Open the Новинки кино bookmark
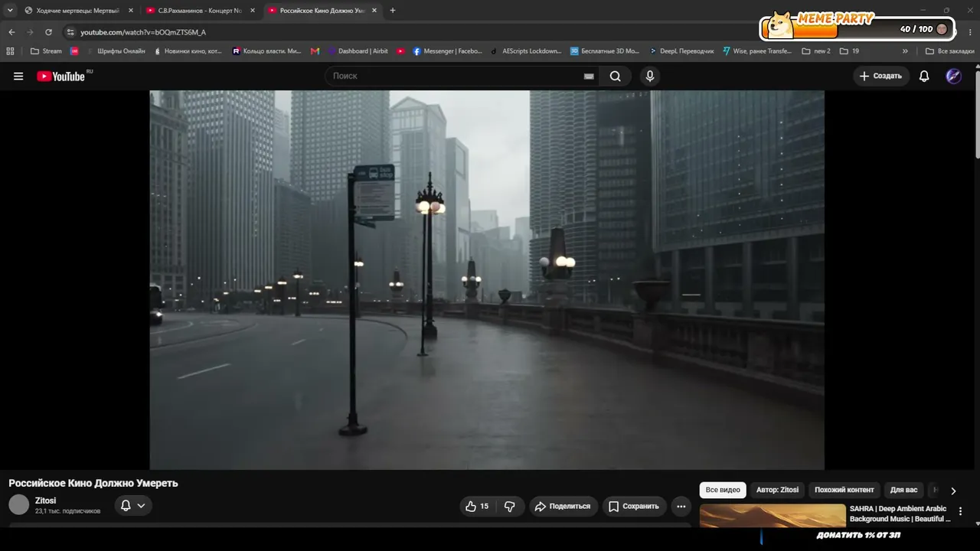This screenshot has width=980, height=551. [x=188, y=51]
